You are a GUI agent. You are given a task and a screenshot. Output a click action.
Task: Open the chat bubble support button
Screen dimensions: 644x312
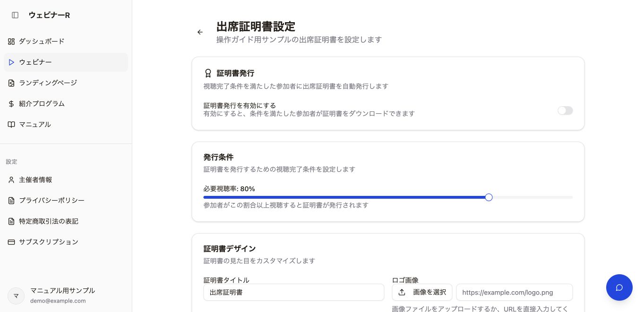click(x=619, y=287)
